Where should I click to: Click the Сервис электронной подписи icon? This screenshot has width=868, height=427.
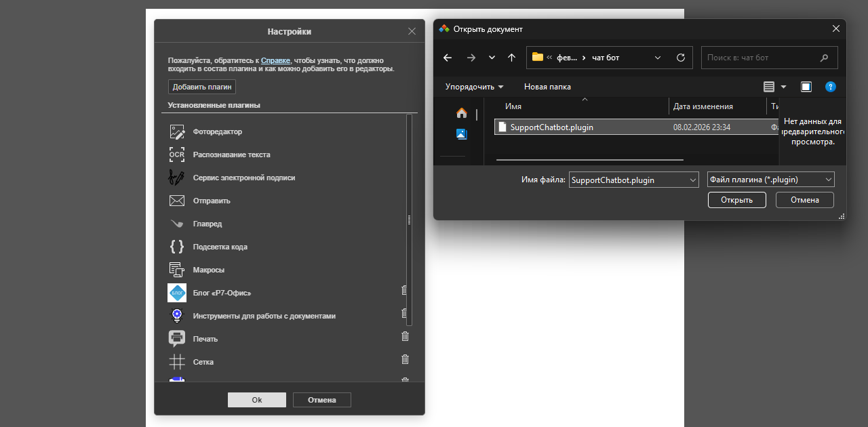point(177,178)
